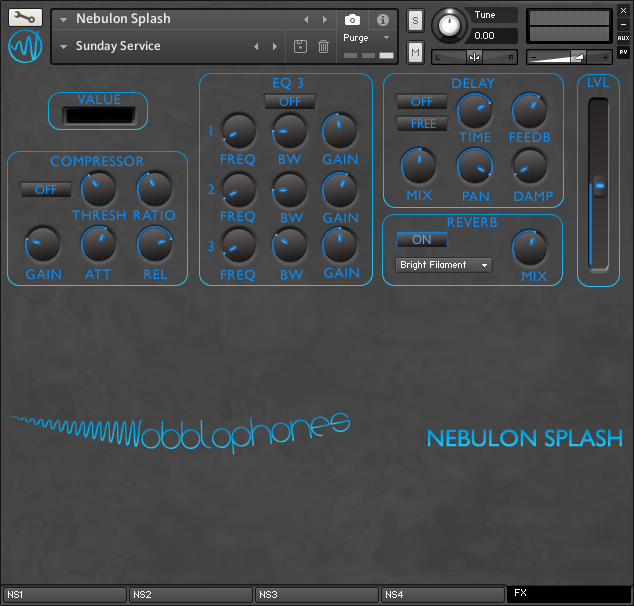Click the EQ band 3 GAIN knob
This screenshot has width=634, height=606.
[340, 245]
